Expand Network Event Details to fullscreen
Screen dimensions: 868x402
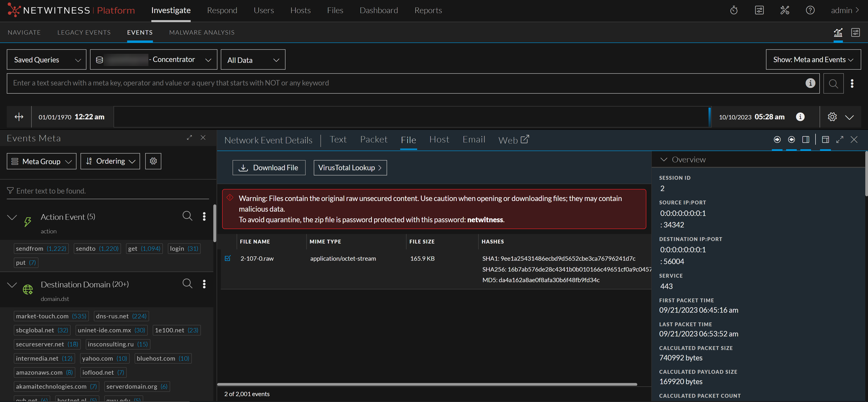click(x=840, y=139)
